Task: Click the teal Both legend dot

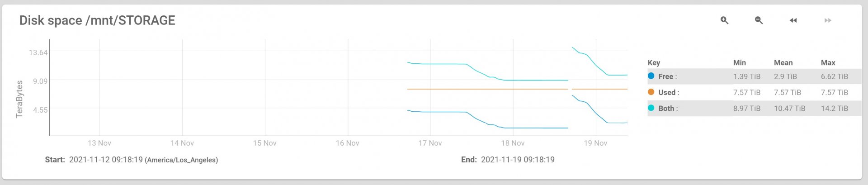Action: pyautogui.click(x=651, y=108)
